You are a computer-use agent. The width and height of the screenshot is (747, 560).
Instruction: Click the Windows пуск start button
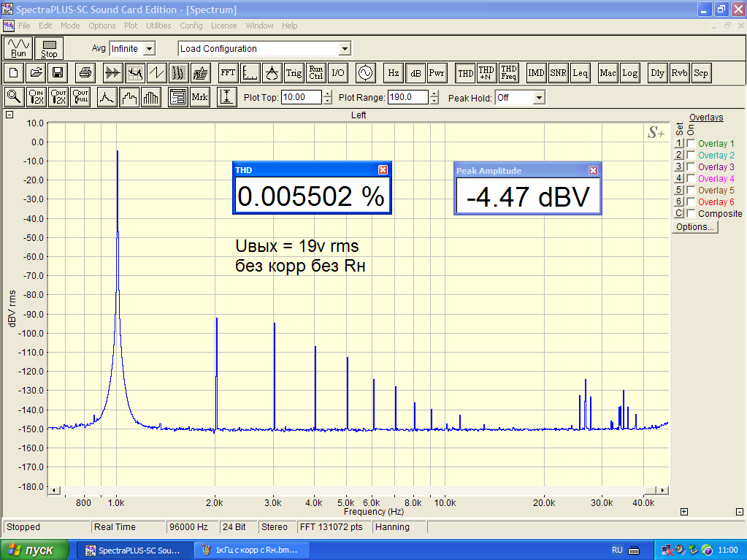coord(34,550)
